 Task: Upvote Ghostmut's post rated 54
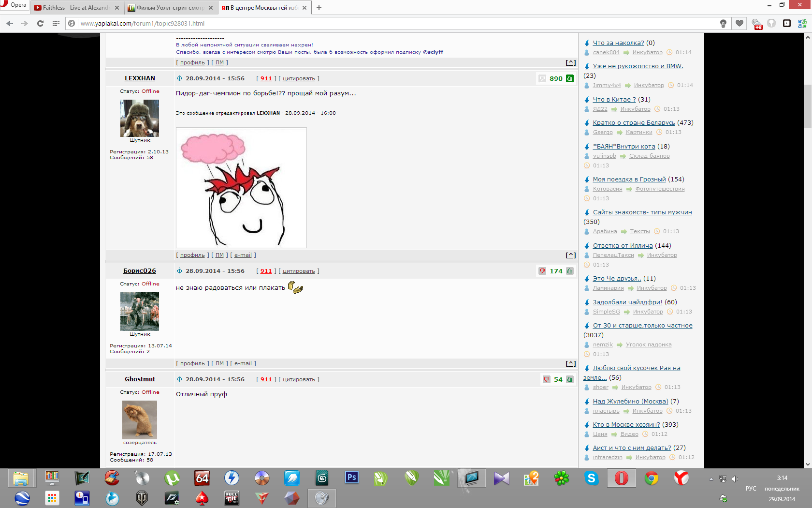[x=570, y=379]
